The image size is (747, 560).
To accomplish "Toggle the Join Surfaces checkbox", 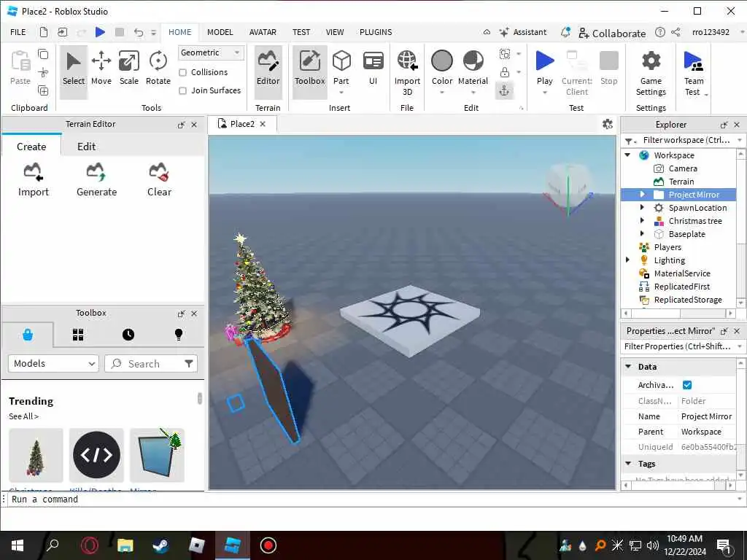I will [182, 90].
